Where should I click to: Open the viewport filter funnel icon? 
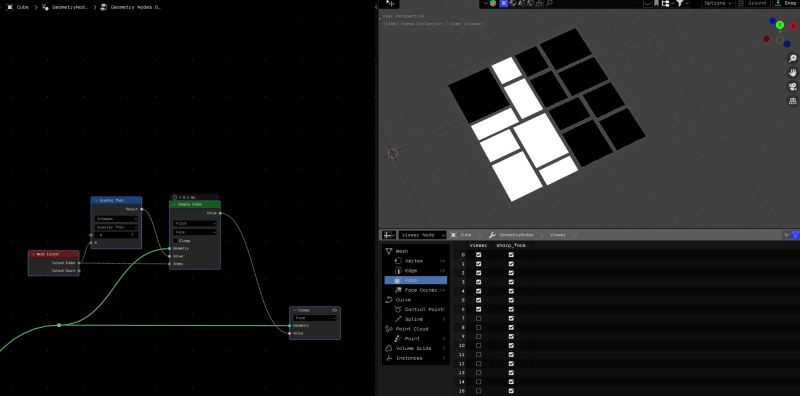(680, 3)
